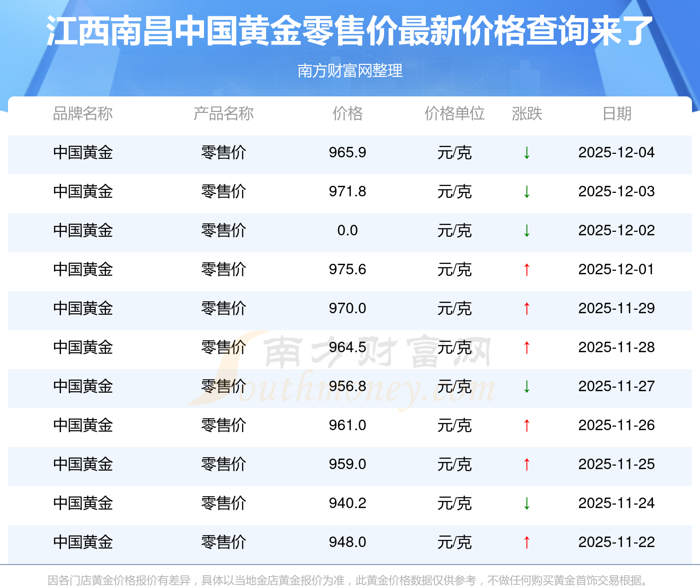700x588 pixels.
Task: Select the price 971.8
Action: (x=347, y=191)
